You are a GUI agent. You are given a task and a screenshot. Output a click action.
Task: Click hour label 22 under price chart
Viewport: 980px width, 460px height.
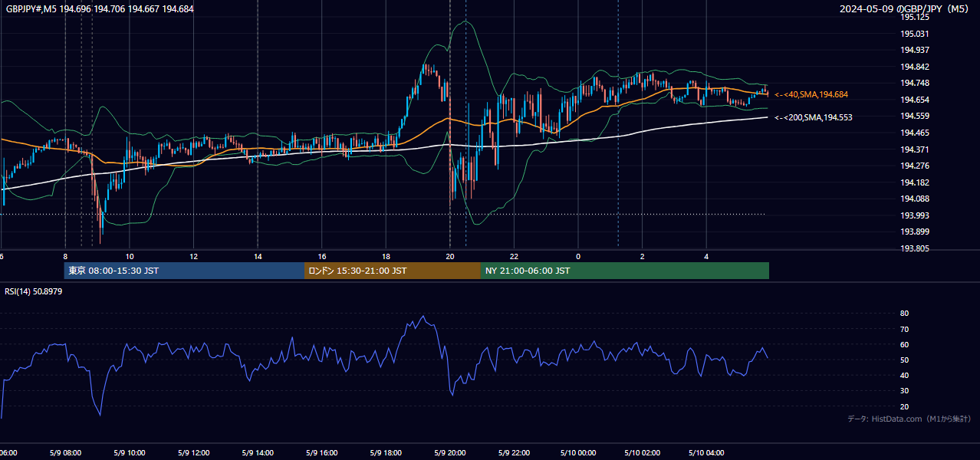[514, 256]
